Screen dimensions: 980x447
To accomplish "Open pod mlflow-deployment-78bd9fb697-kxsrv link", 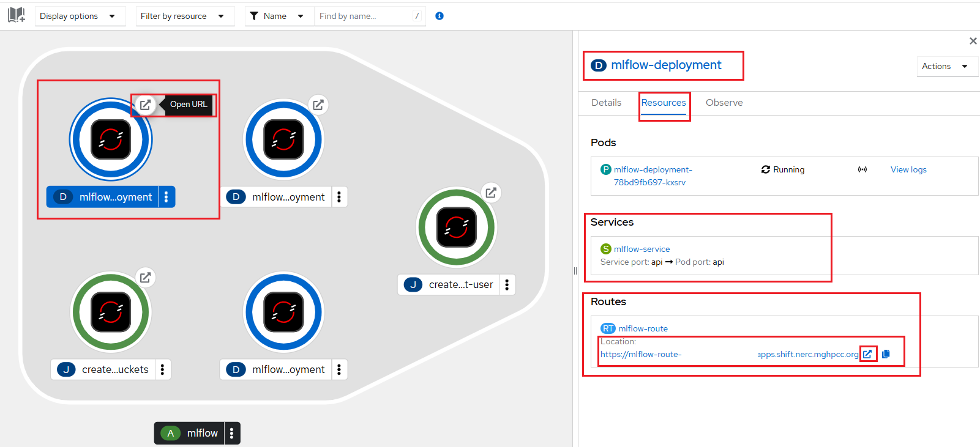I will point(653,176).
